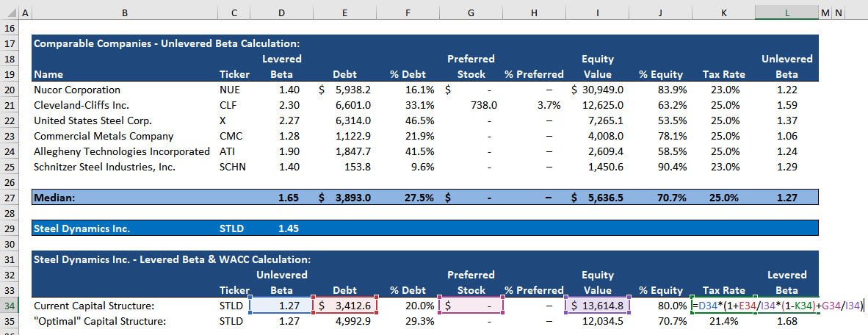This screenshot has height=335, width=868.
Task: Select unlevered beta 1.59
Action: [787, 105]
